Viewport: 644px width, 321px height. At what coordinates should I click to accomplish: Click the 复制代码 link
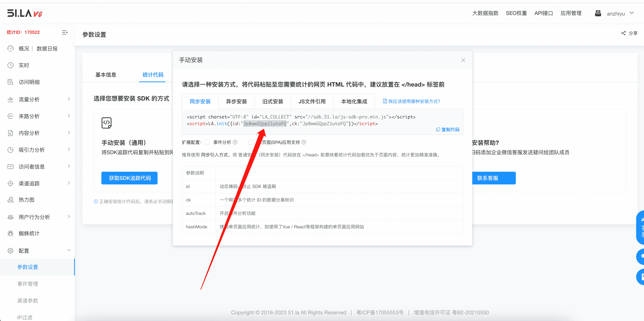[448, 129]
